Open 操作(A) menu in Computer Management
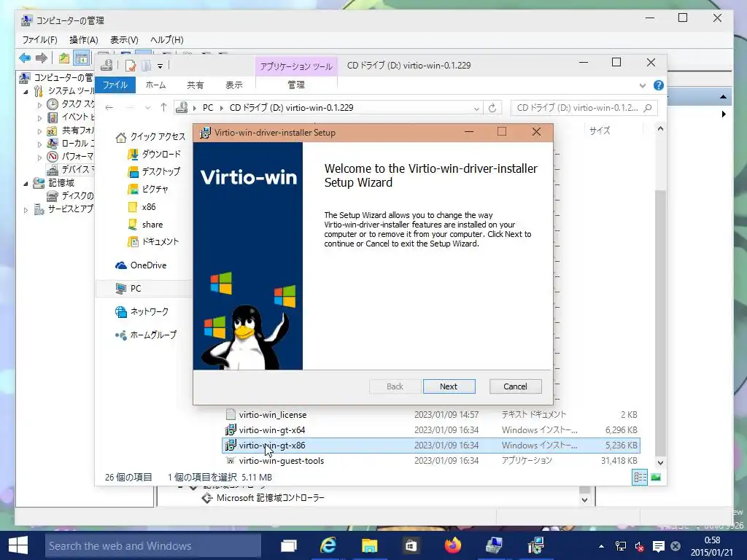The width and height of the screenshot is (747, 560). pos(83,39)
